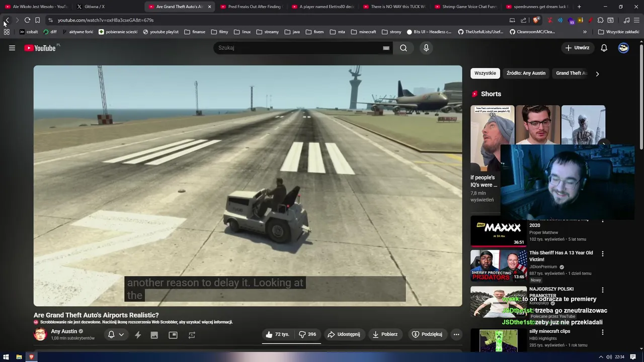Open Any Austin channel avatar
Screen dimensions: 644x362
(40, 334)
